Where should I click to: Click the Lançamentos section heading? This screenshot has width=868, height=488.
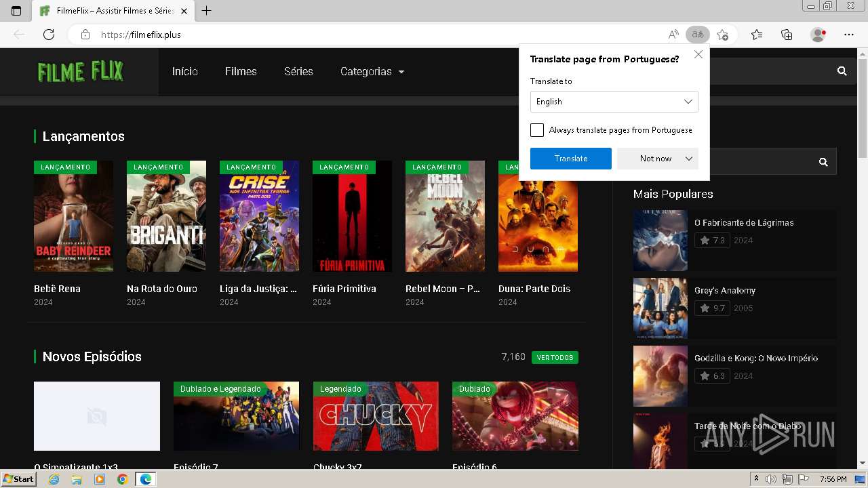[x=83, y=136]
